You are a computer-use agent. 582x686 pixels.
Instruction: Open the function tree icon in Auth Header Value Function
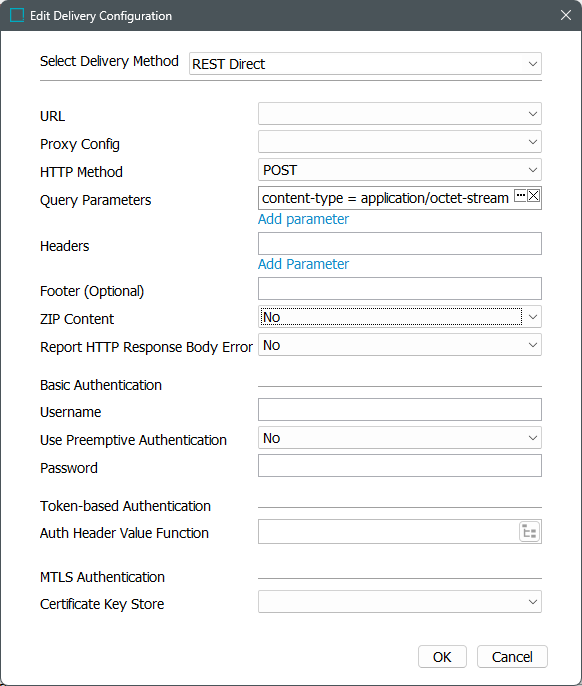529,532
